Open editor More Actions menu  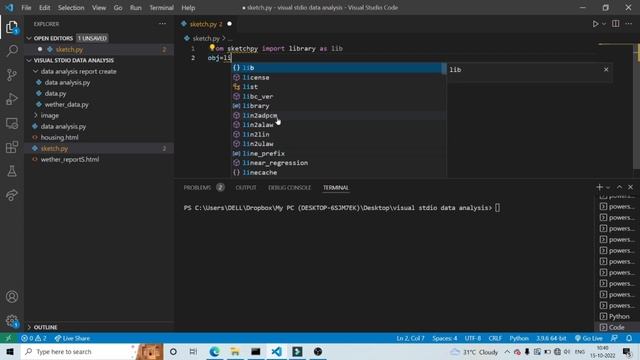[629, 24]
